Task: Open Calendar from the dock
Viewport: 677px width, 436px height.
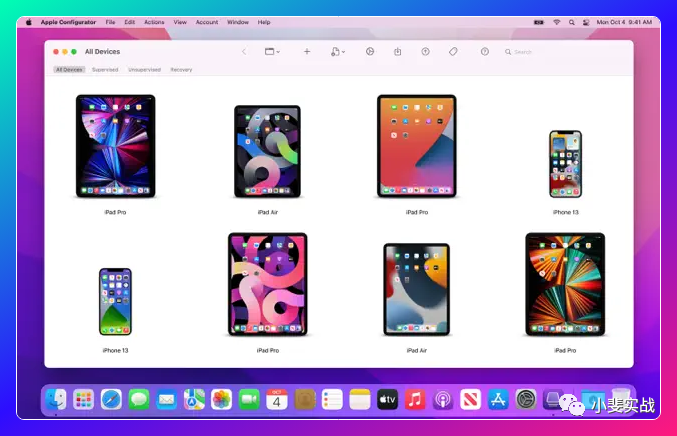Action: 277,399
